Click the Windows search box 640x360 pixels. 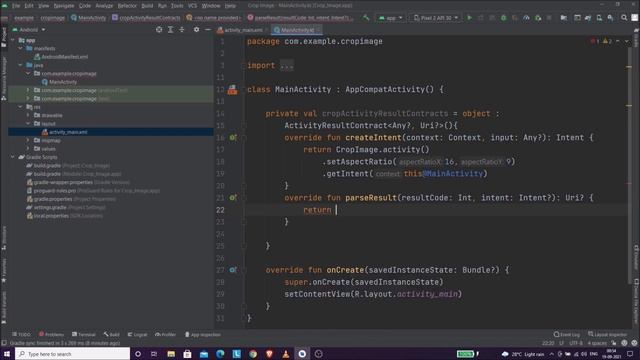coord(73,354)
